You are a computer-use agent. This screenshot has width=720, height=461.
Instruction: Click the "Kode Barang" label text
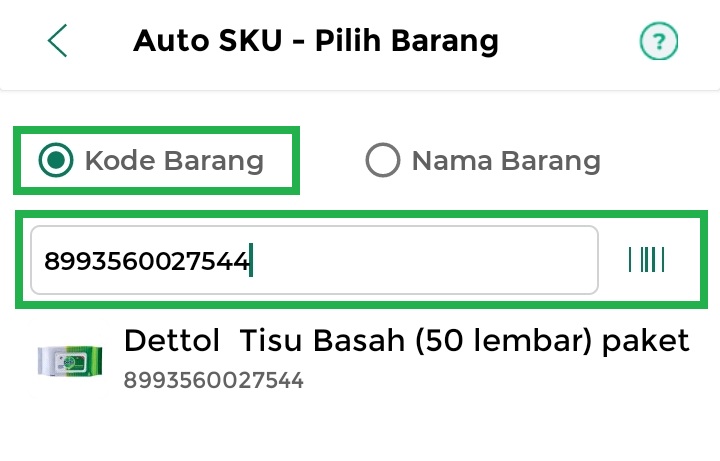(174, 160)
